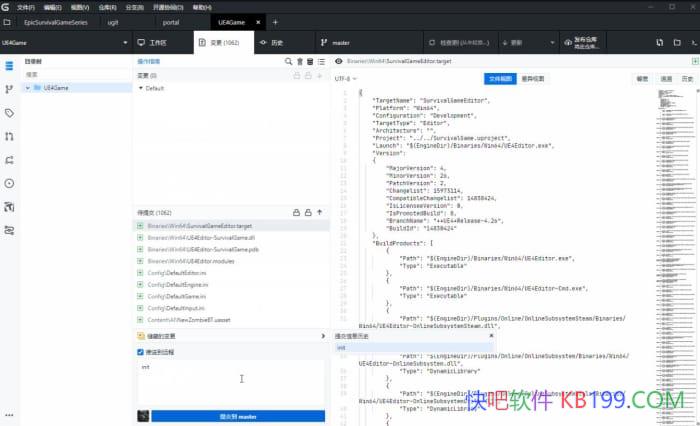Click the search icon in changes panel

289,62
